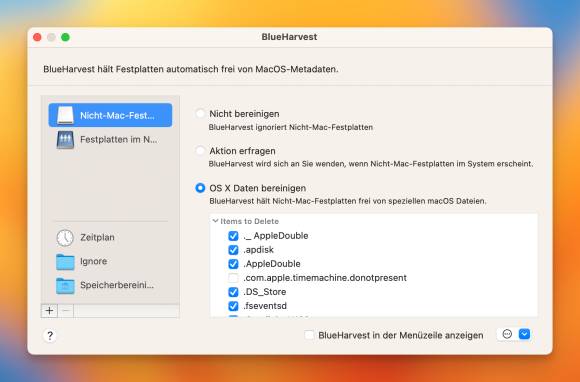This screenshot has width=580, height=382.
Task: Select the OS X Daten bereinigen radio button
Action: [200, 188]
